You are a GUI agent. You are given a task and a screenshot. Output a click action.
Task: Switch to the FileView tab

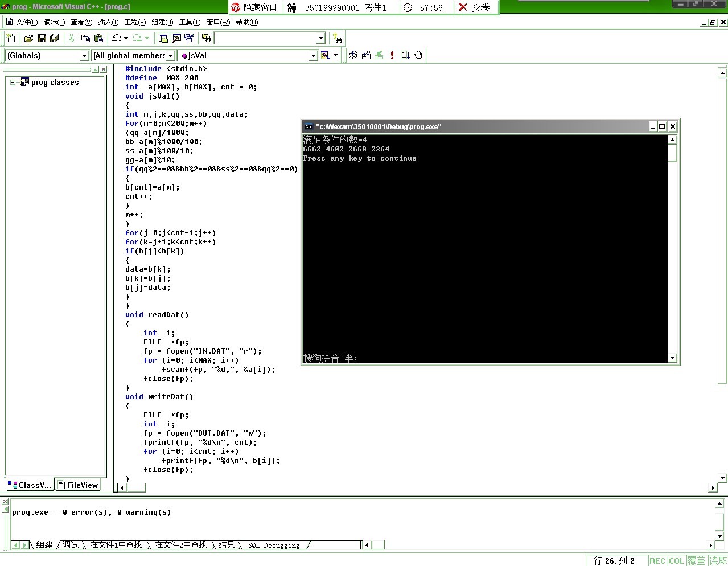(x=78, y=485)
